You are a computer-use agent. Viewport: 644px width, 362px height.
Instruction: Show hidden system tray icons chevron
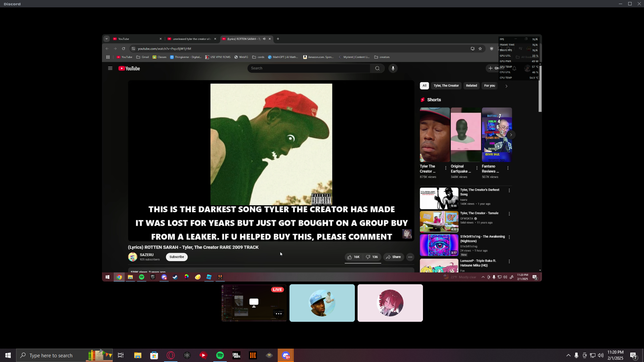pos(568,355)
